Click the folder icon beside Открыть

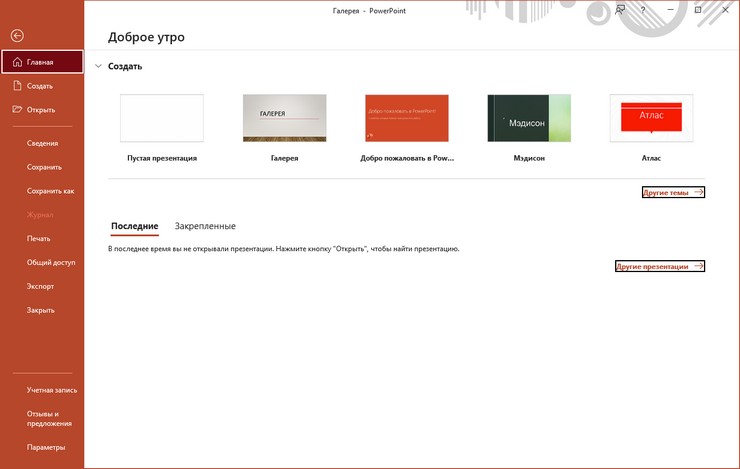pyautogui.click(x=16, y=110)
